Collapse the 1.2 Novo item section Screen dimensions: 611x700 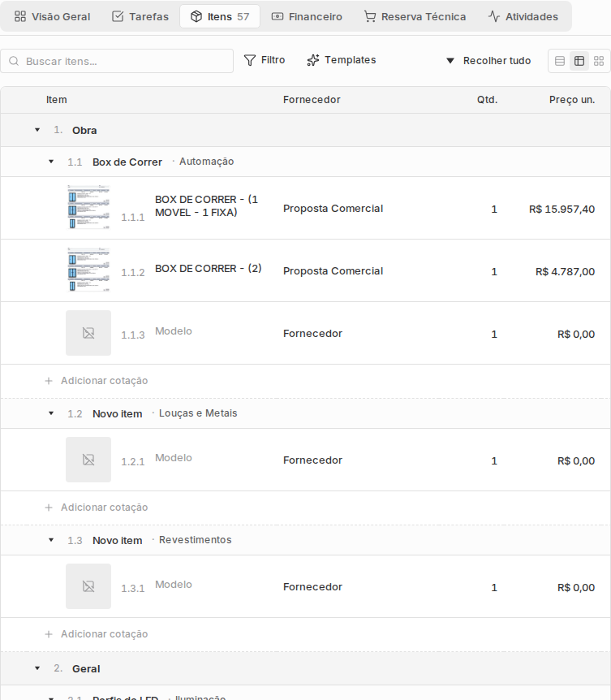click(51, 413)
